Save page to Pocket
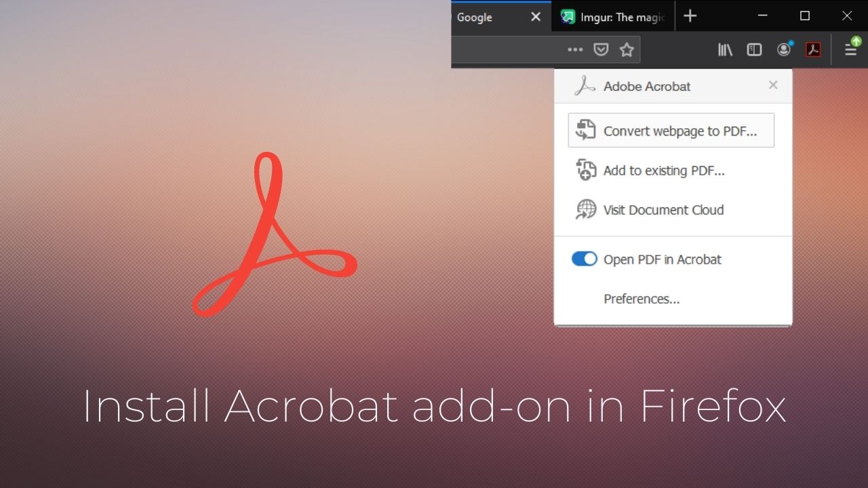The width and height of the screenshot is (868, 488). pyautogui.click(x=601, y=49)
